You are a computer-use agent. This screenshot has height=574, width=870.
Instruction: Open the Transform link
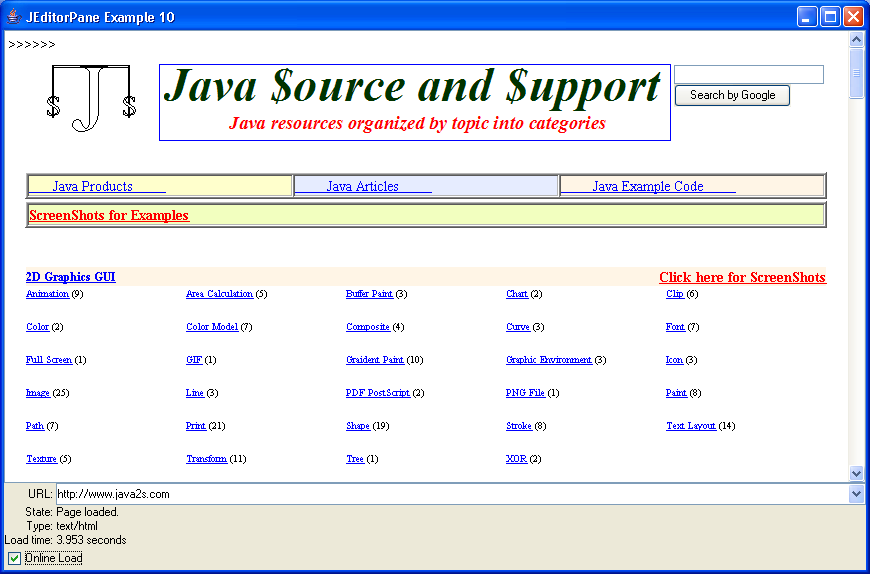[x=206, y=459]
